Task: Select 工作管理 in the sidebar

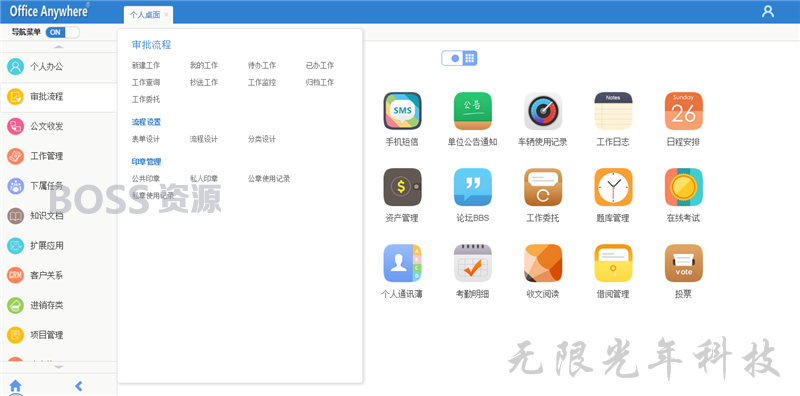Action: tap(59, 156)
